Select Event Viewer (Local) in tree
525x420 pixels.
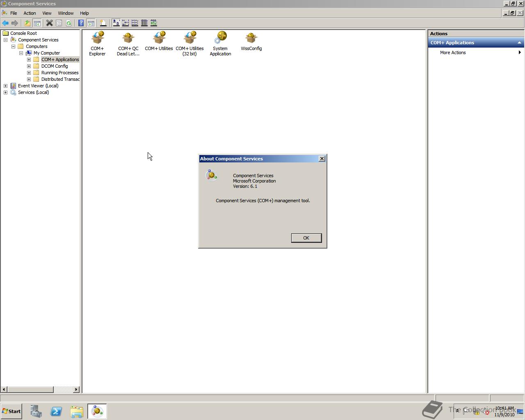[x=38, y=86]
